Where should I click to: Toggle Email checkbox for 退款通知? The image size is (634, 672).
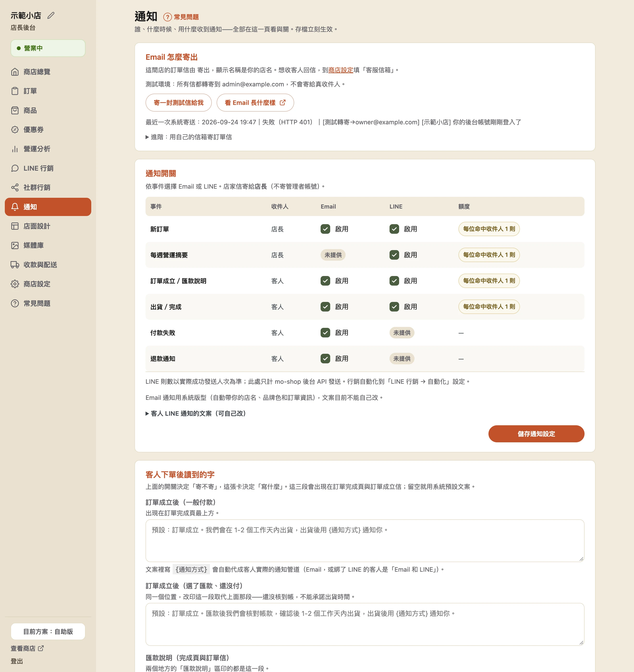click(325, 358)
